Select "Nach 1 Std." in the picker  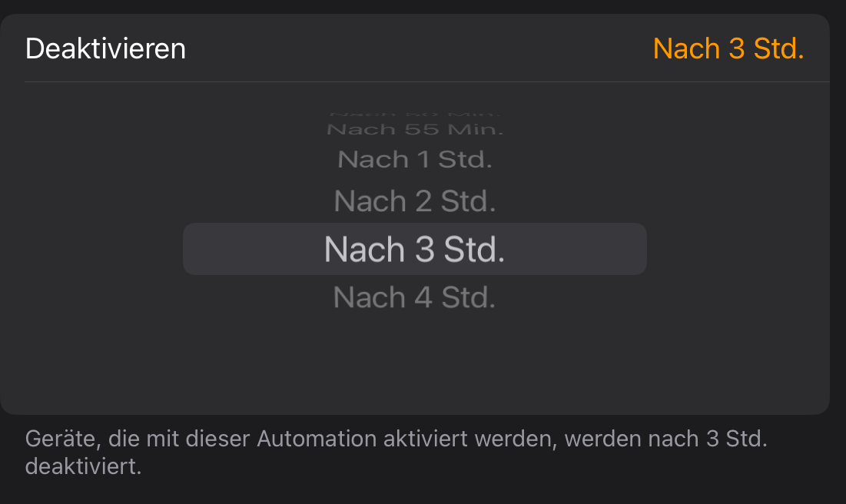(x=415, y=160)
